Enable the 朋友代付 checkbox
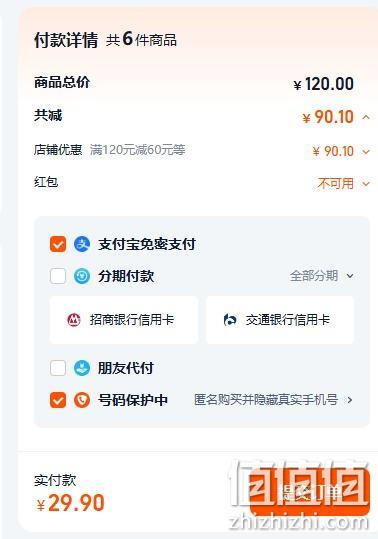This screenshot has width=378, height=539. 58,368
